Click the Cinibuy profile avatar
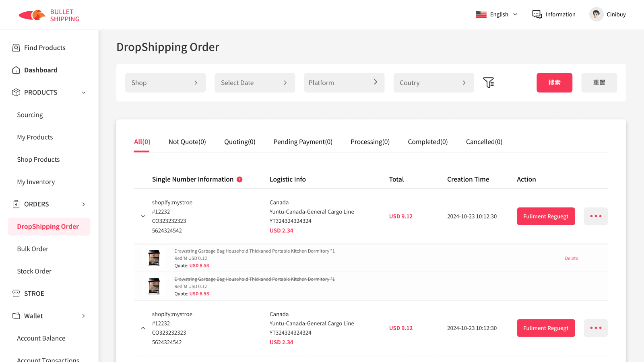 click(596, 14)
